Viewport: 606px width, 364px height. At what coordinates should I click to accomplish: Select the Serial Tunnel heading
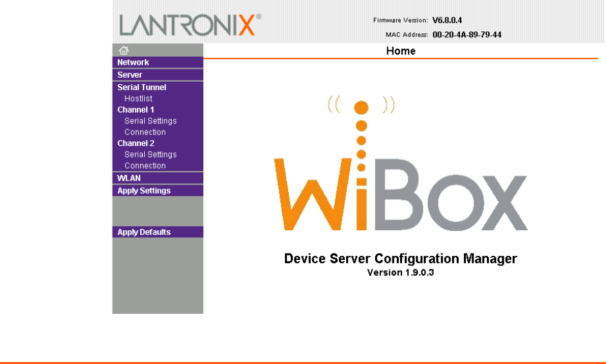[x=142, y=87]
